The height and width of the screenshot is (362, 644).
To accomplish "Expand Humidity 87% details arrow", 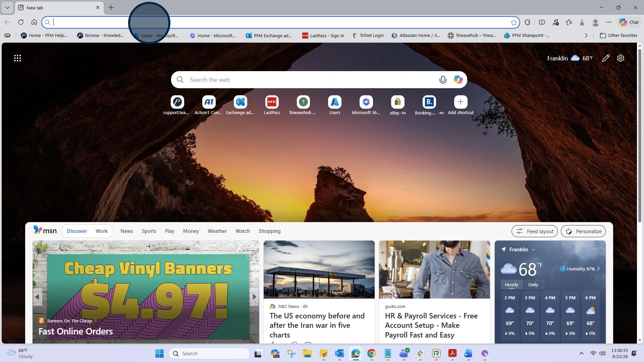I will pyautogui.click(x=598, y=269).
